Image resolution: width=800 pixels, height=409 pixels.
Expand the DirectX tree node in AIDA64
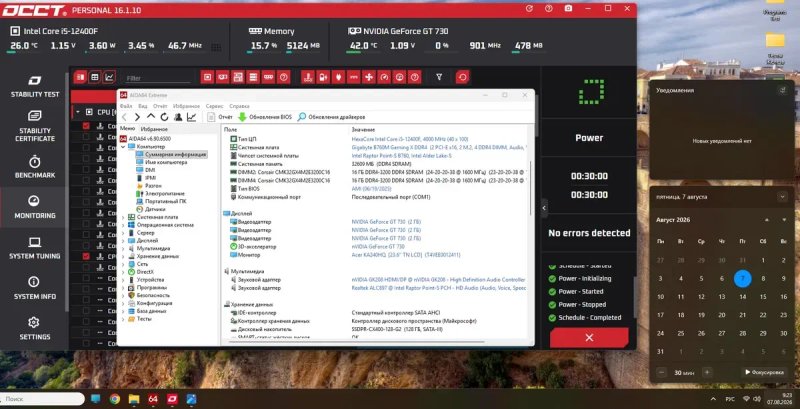(x=123, y=272)
